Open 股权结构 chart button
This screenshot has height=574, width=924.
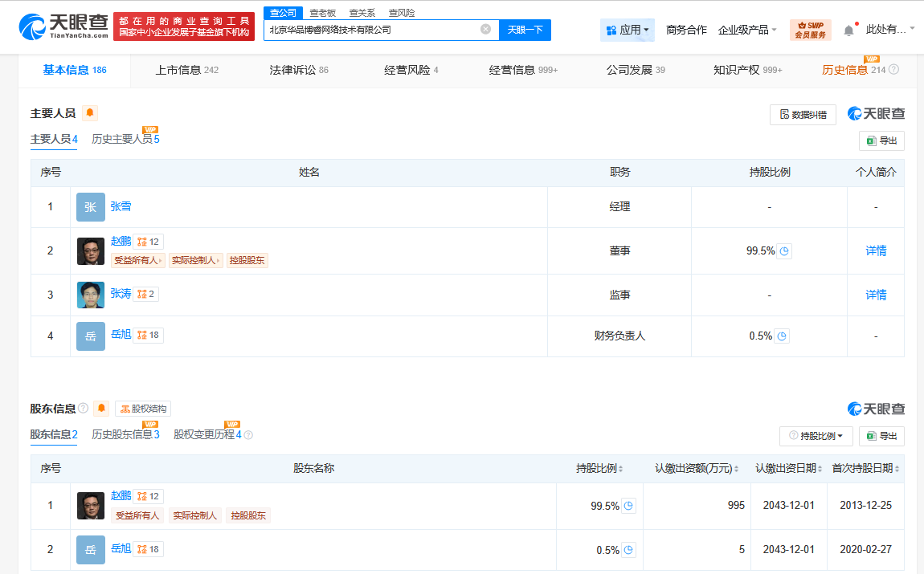(x=143, y=409)
